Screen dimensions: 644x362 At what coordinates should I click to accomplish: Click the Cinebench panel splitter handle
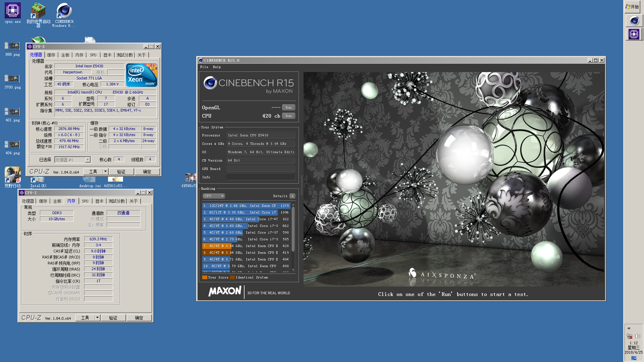(301, 185)
